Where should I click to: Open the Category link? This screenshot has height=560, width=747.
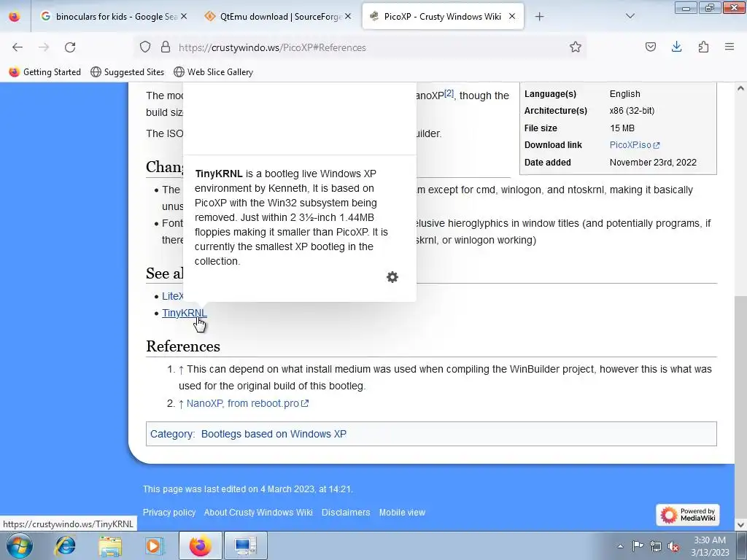172,434
